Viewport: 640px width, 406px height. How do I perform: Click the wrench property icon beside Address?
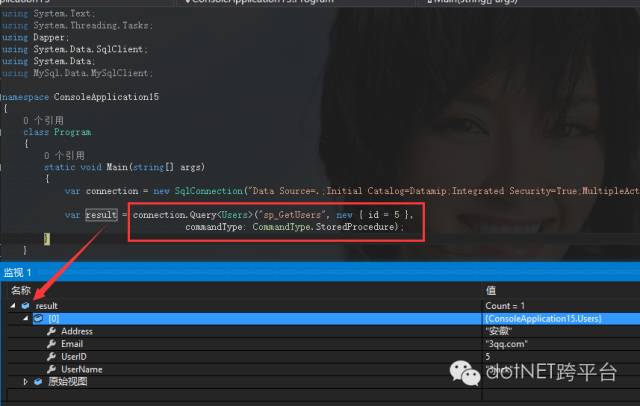[51, 331]
